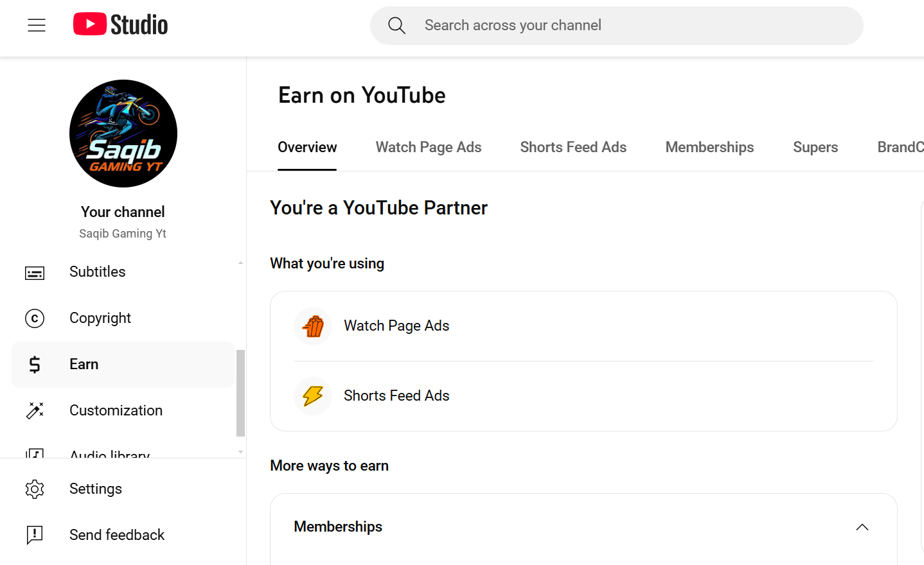Click the Subtitles sidebar icon
The image size is (924, 565).
(x=35, y=272)
